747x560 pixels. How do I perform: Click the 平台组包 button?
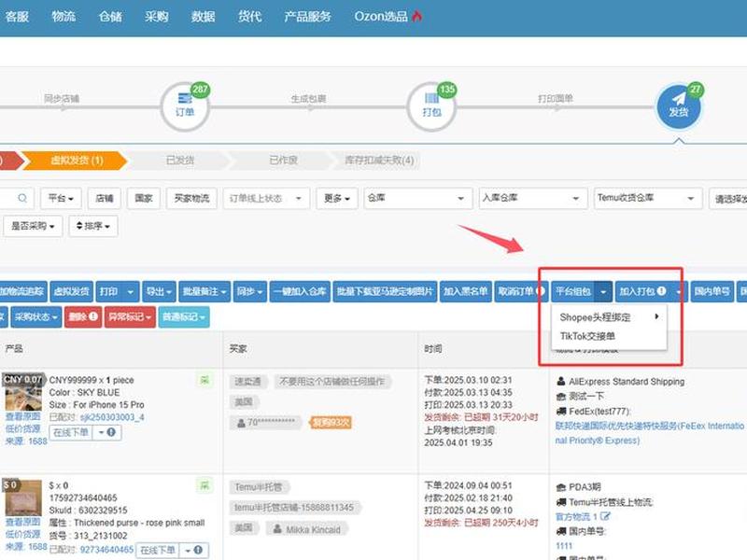(x=573, y=291)
